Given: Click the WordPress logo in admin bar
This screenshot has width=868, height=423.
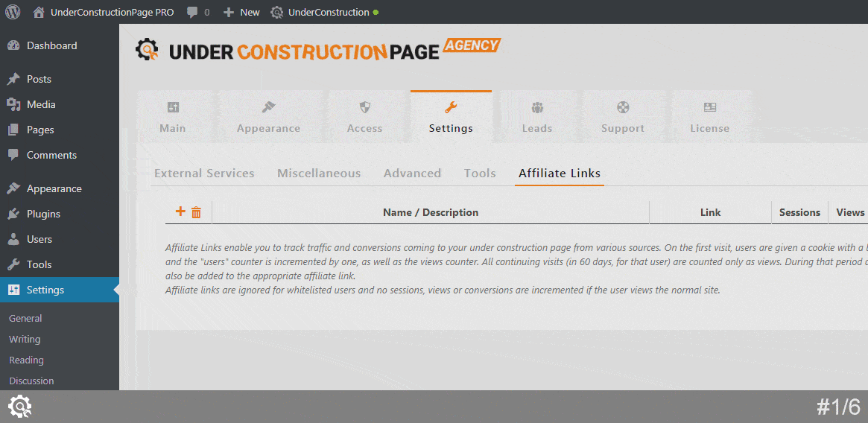Looking at the screenshot, I should pos(13,12).
